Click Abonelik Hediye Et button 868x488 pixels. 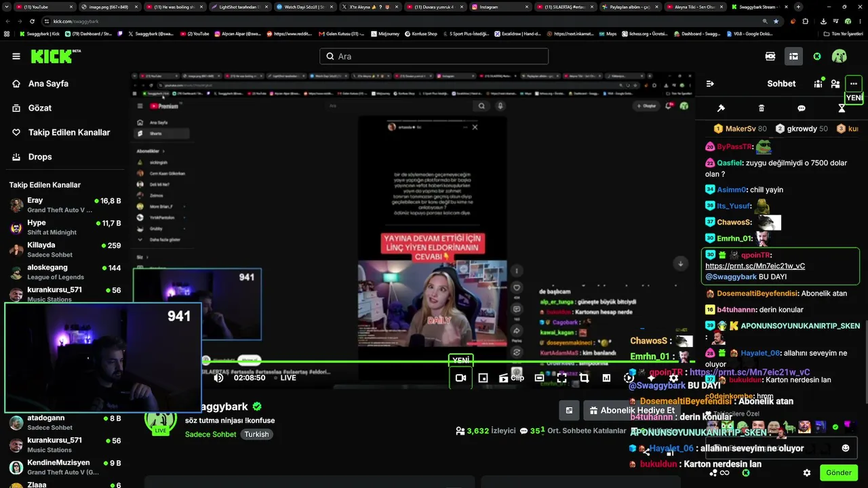632,410
